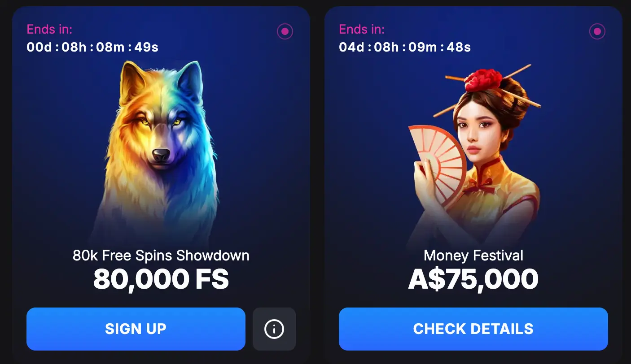Open the Money Festival title
Image resolution: width=631 pixels, height=364 pixels.
pyautogui.click(x=473, y=256)
